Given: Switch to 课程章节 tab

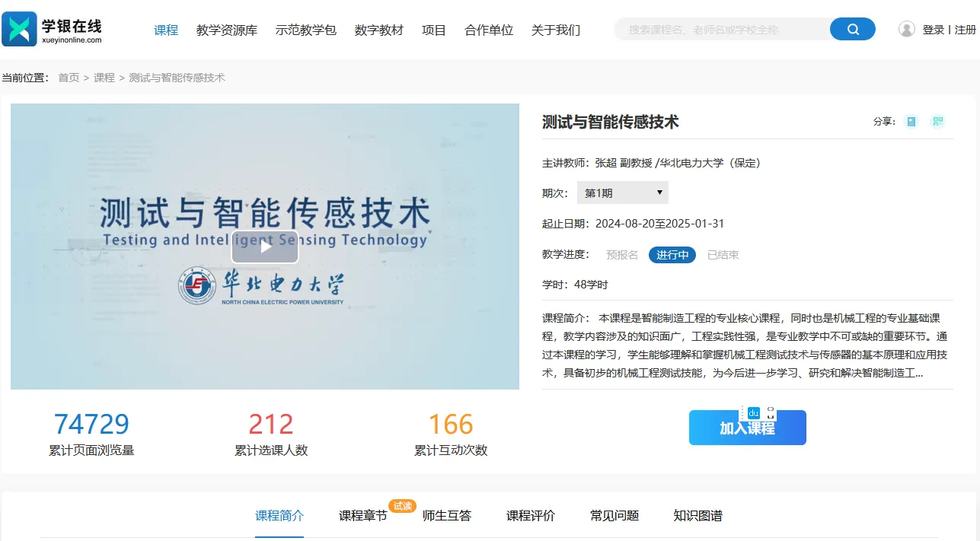Looking at the screenshot, I should (x=363, y=516).
